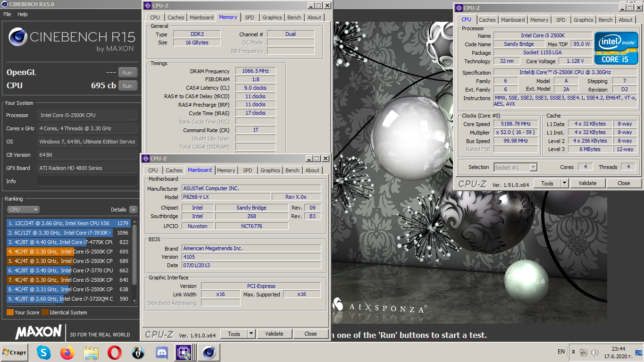644x362 pixels.
Task: Switch to Cinebench taskbar icon
Action: [208, 352]
